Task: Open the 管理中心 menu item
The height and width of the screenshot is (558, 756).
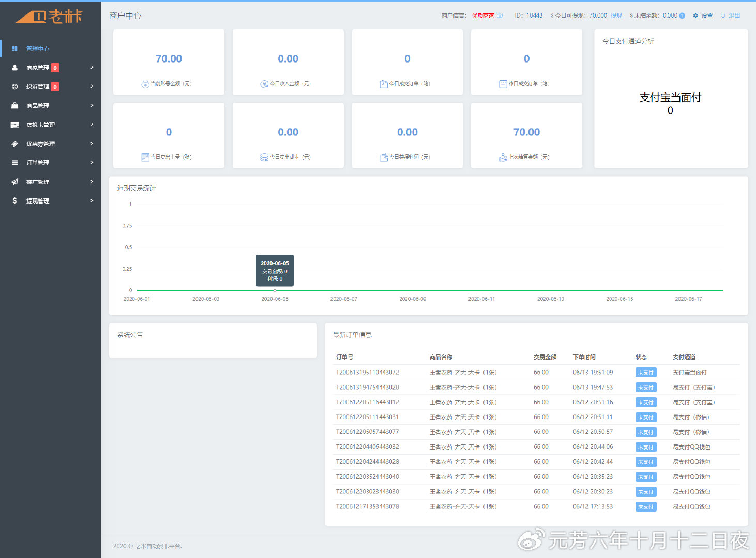Action: pos(38,49)
